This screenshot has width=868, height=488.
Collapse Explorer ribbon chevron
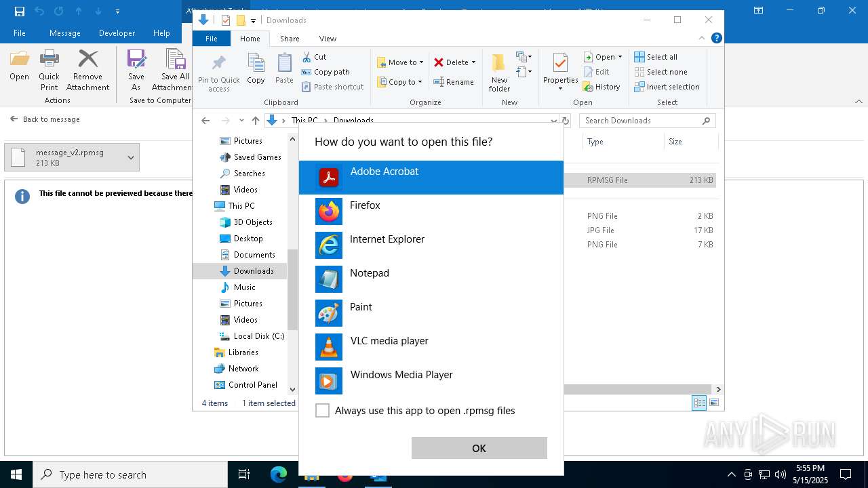pos(703,39)
